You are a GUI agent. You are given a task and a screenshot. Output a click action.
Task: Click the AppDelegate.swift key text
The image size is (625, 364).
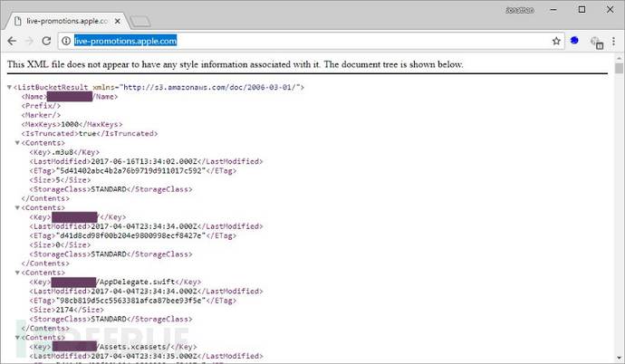135,282
